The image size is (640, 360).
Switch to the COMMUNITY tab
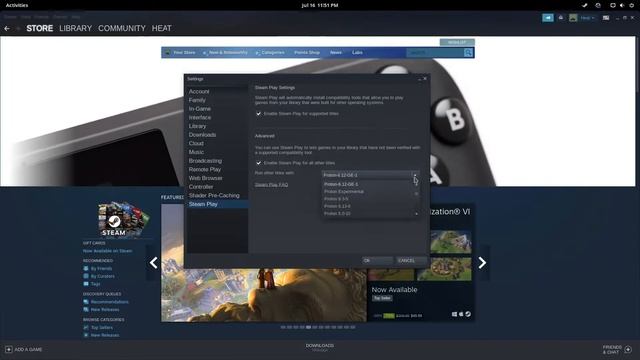(122, 29)
